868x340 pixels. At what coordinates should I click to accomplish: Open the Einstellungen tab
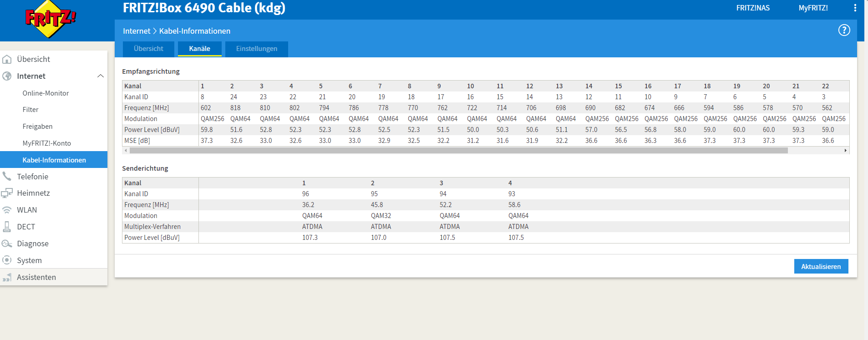pos(257,49)
